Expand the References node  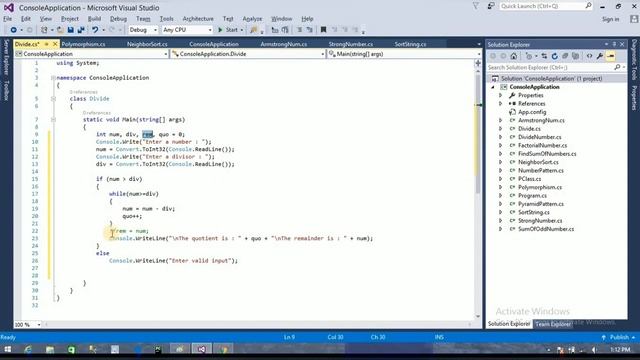[500, 104]
